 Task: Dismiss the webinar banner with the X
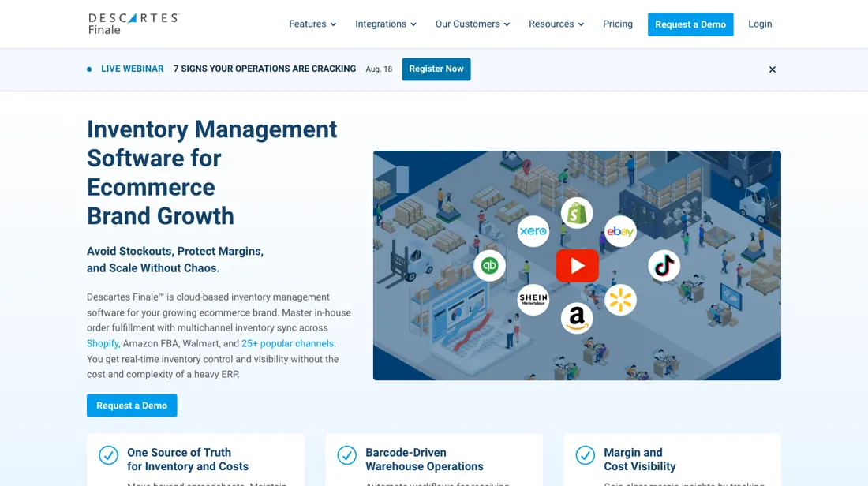click(773, 69)
